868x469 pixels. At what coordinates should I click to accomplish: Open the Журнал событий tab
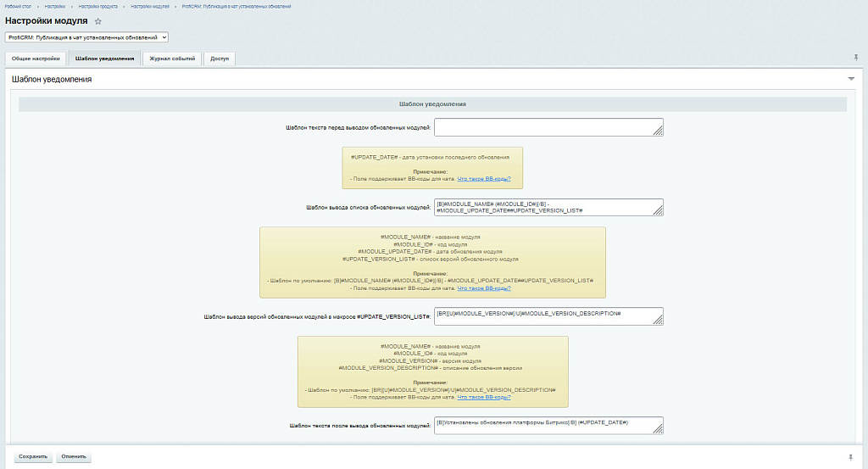pyautogui.click(x=172, y=59)
